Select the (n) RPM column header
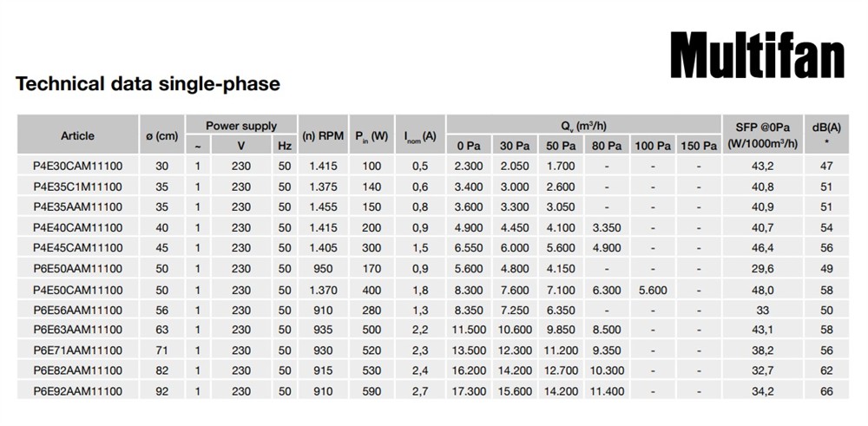This screenshot has width=868, height=426. tap(323, 136)
